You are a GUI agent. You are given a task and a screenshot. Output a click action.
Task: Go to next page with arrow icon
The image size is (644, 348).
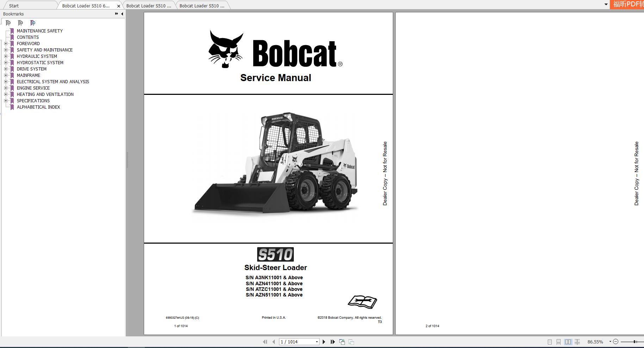(x=323, y=341)
